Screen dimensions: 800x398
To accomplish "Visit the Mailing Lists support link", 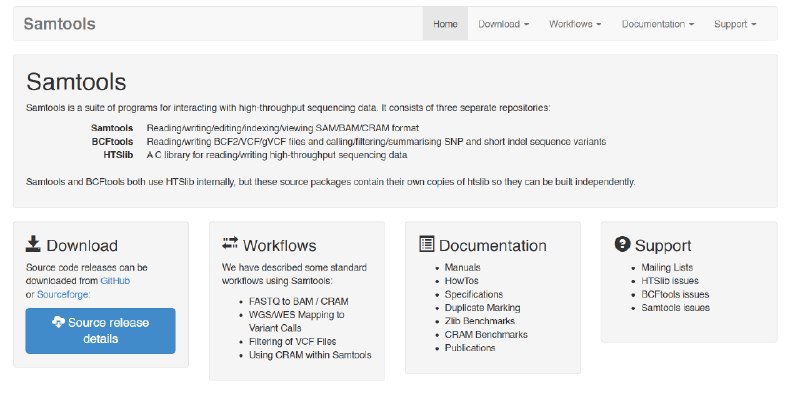I will pyautogui.click(x=667, y=267).
